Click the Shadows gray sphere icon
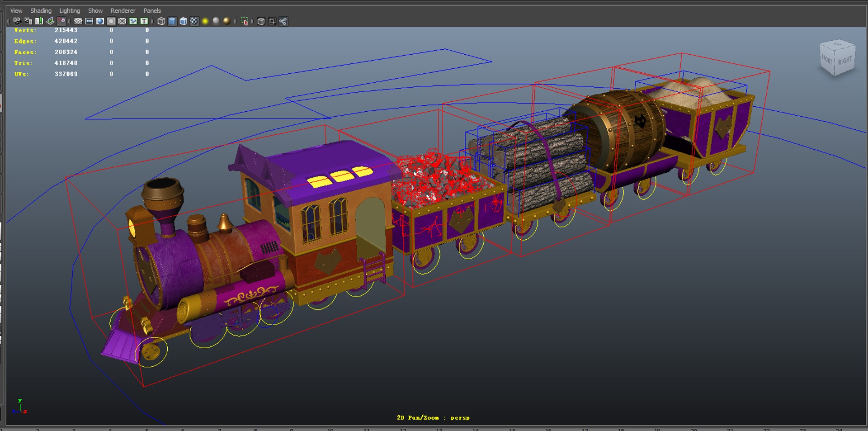The width and height of the screenshot is (868, 431). pyautogui.click(x=216, y=21)
